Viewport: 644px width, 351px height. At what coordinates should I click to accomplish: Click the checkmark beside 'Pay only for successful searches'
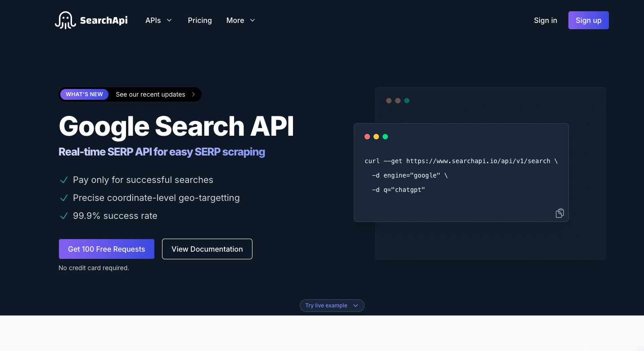[64, 180]
